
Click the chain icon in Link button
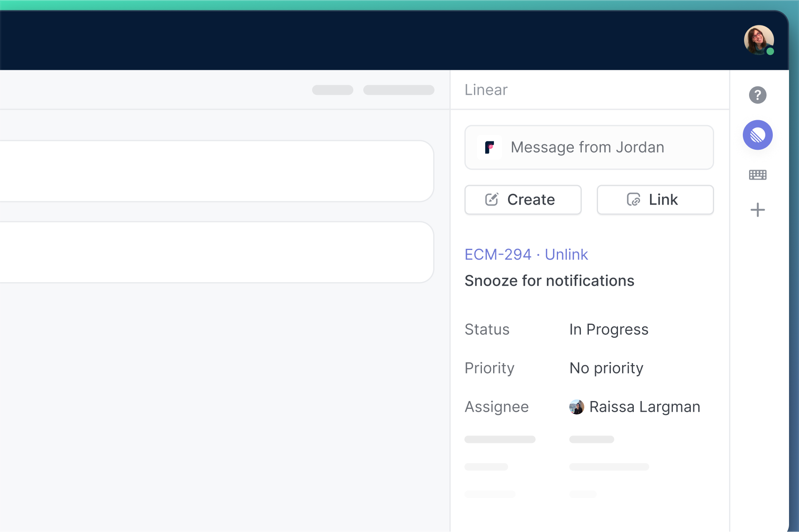coord(633,200)
